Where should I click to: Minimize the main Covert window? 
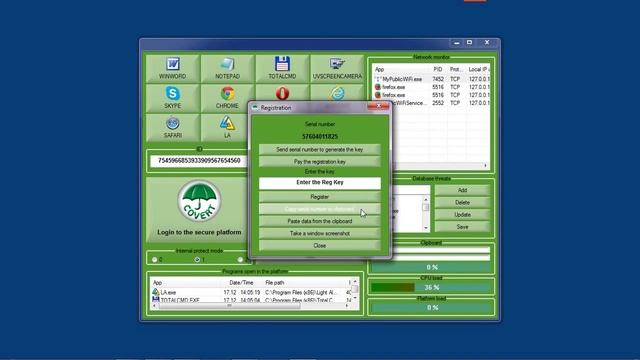(x=457, y=42)
